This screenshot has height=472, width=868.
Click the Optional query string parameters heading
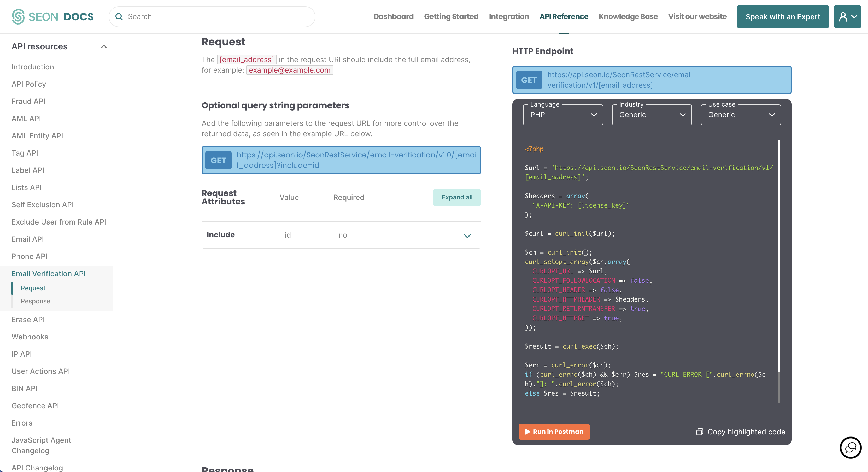pyautogui.click(x=275, y=105)
